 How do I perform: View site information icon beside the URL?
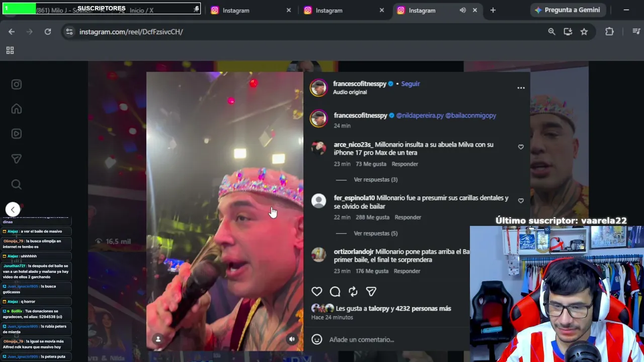(69, 32)
